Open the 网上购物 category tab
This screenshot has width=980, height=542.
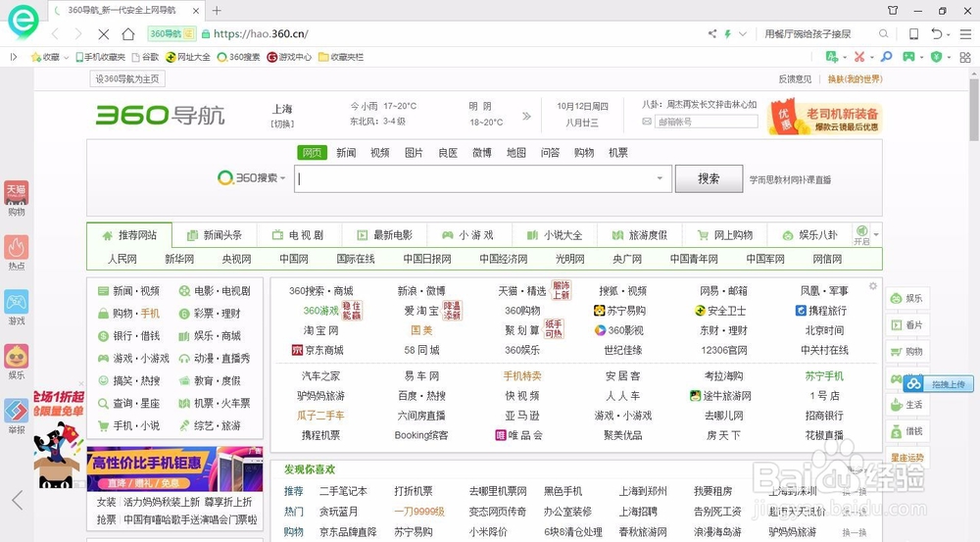tap(725, 235)
